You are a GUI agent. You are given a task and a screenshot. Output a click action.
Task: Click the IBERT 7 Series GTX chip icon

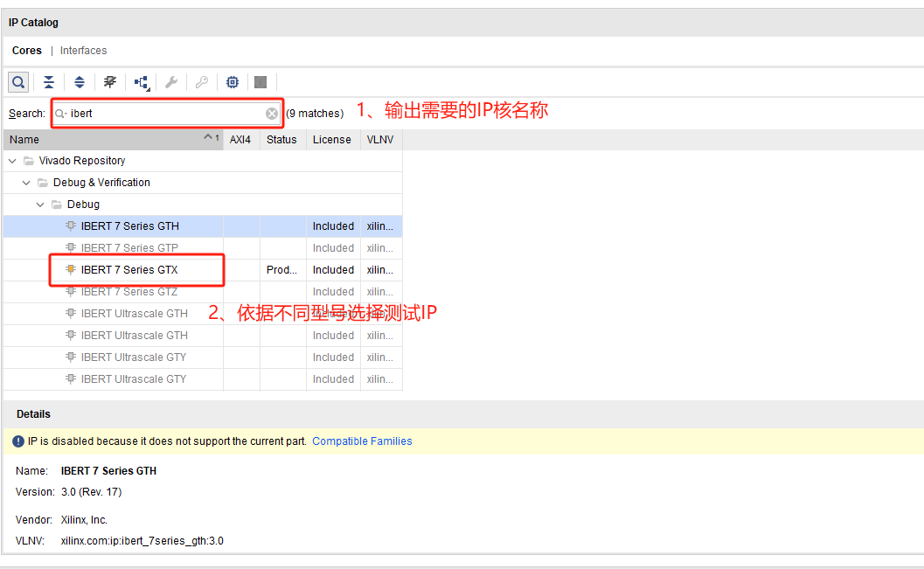(71, 269)
